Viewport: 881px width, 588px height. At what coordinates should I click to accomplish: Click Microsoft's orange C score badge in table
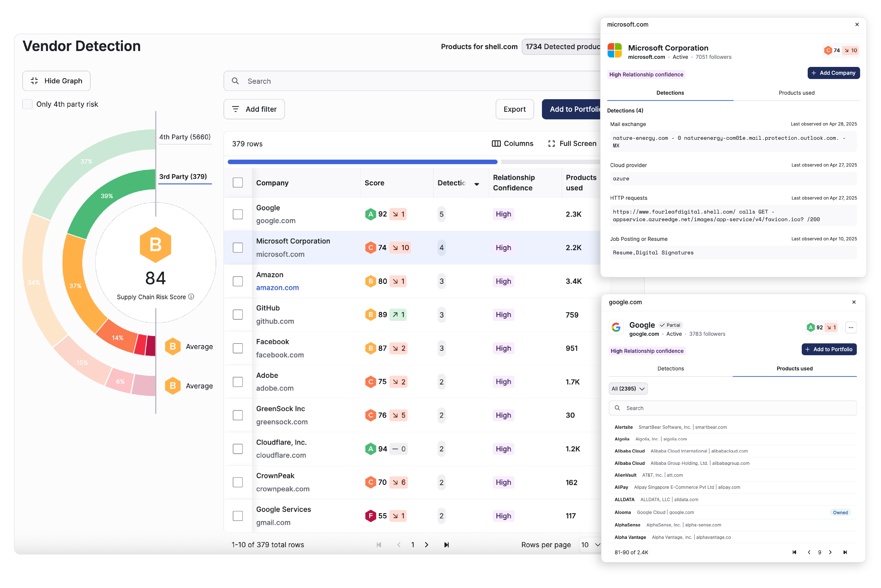370,247
